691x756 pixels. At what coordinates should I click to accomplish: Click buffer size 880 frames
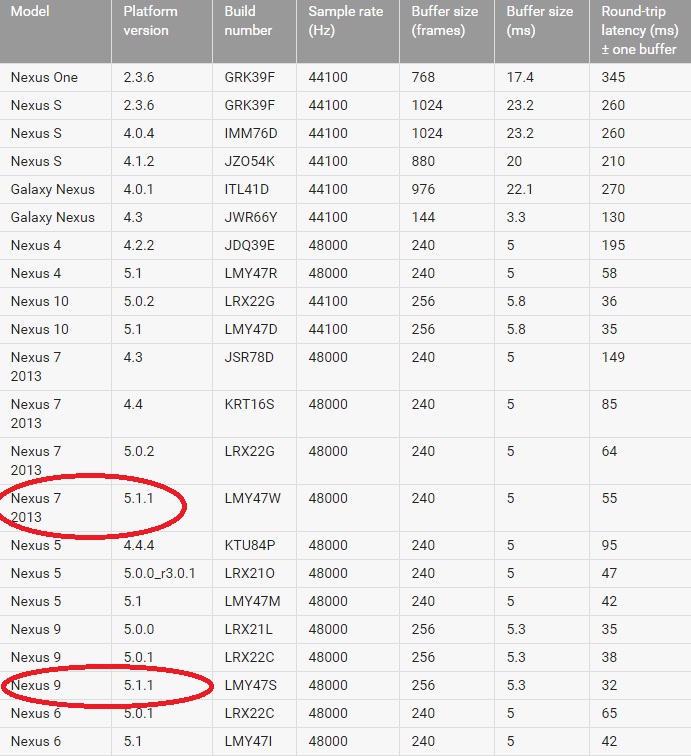click(x=423, y=161)
